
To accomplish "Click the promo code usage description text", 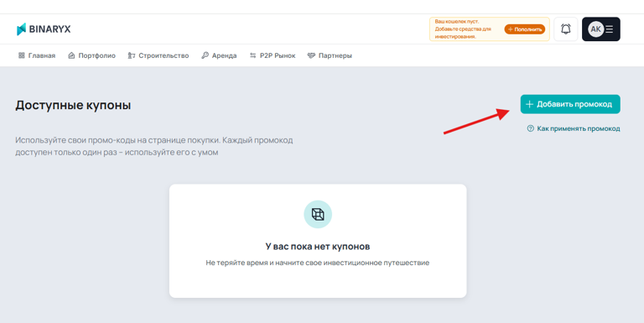I will [154, 146].
